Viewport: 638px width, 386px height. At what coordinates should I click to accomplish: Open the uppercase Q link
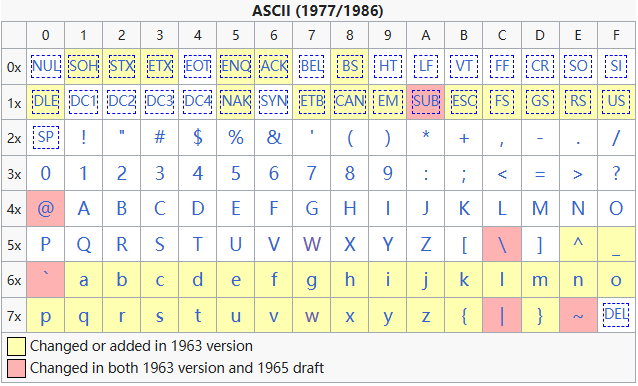coord(84,245)
